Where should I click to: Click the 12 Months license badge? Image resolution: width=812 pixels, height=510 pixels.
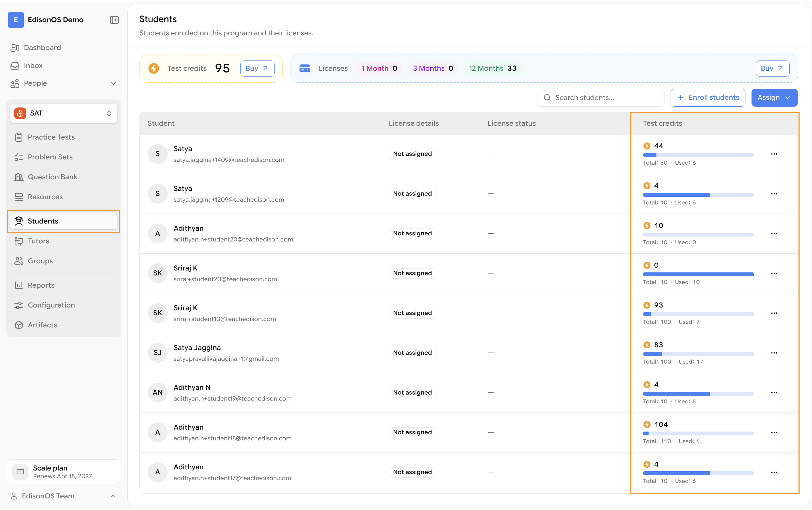[x=492, y=69]
